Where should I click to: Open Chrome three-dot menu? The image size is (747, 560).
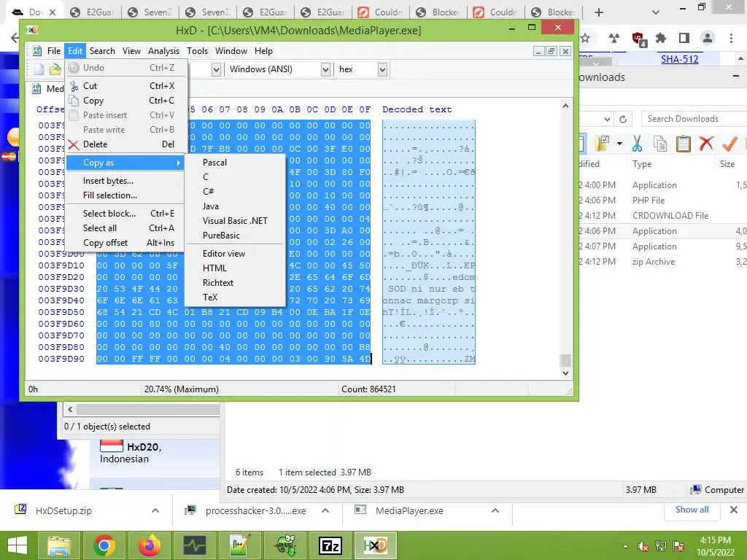pyautogui.click(x=731, y=38)
